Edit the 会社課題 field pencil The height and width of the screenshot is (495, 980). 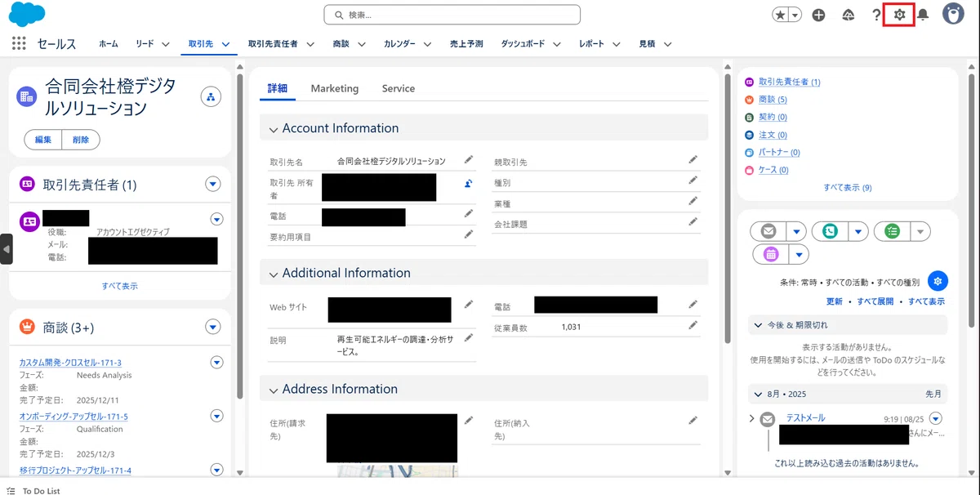(693, 221)
